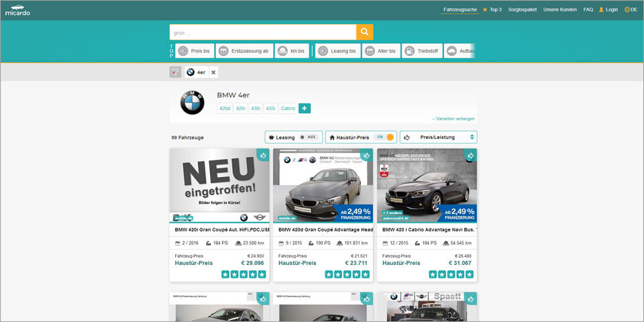Screen dimensions: 644x322
Task: Click the 9 / 2015 registration date
Action: tap(293, 243)
